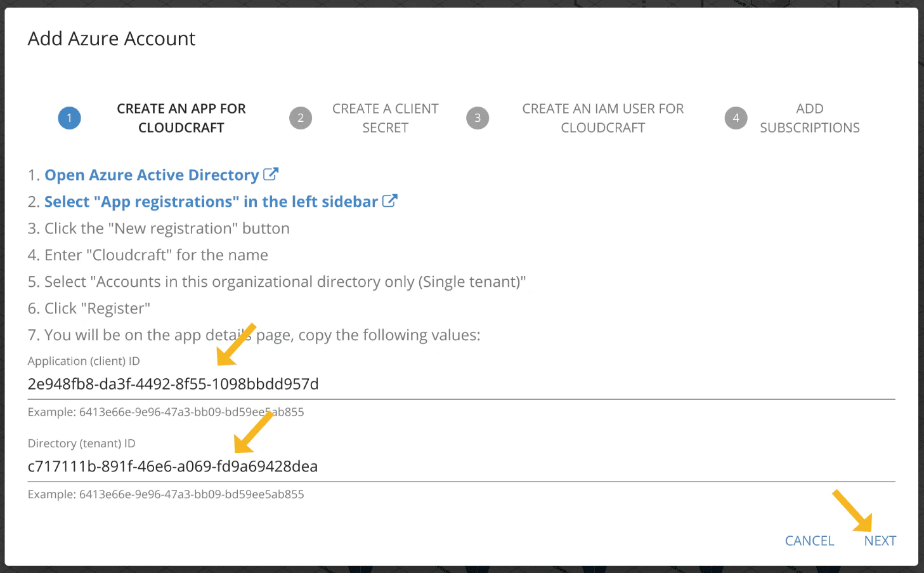
Task: Click the external link icon beside Open Azure Active Directory
Action: click(x=271, y=174)
